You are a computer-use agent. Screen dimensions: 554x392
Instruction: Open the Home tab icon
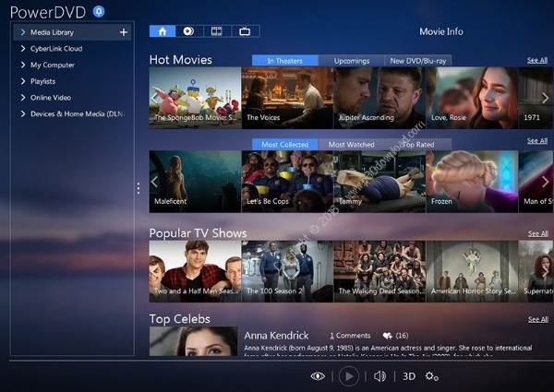163,31
